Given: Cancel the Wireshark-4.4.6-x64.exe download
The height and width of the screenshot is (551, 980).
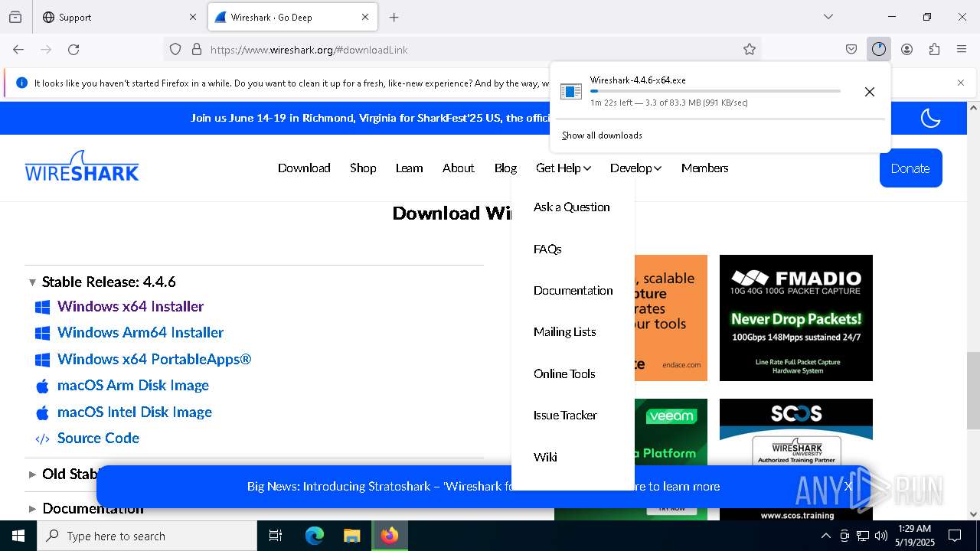Looking at the screenshot, I should (870, 92).
